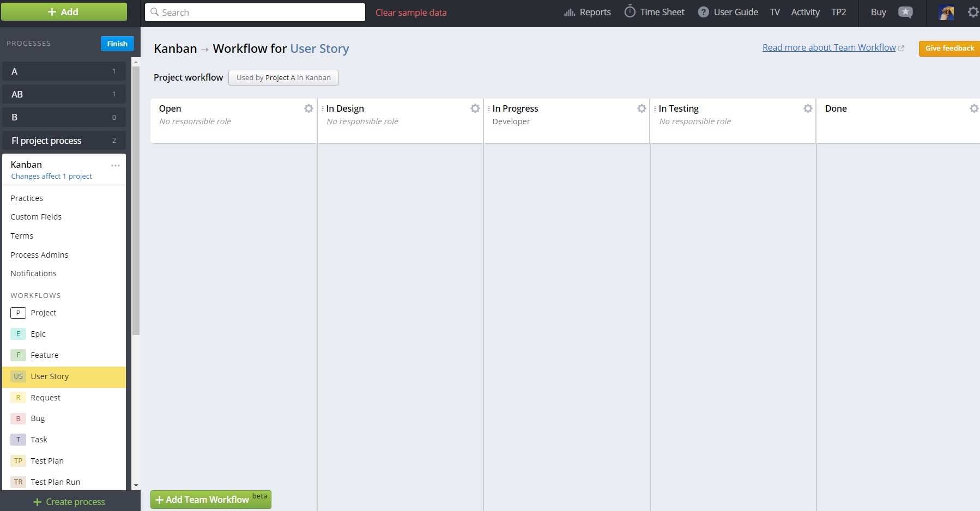
Task: Open settings gear for Open state
Action: [308, 108]
